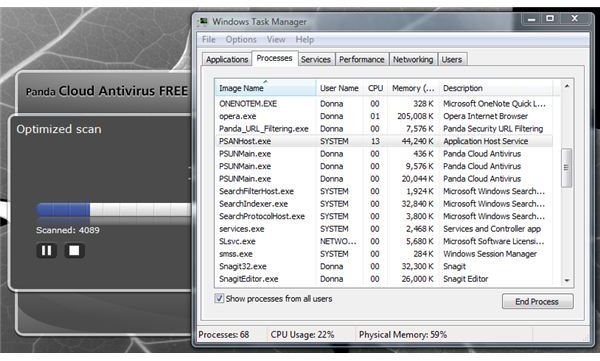Click scroll down arrow in process list

tap(567, 281)
